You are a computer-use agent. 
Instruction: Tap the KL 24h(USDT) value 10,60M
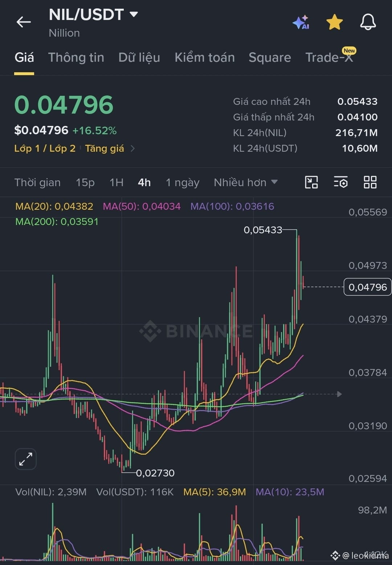pyautogui.click(x=360, y=148)
